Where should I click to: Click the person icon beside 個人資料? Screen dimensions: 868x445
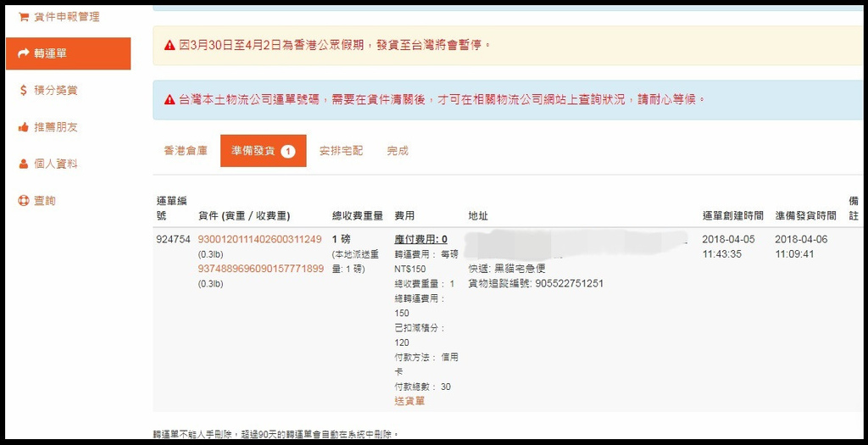click(x=24, y=164)
